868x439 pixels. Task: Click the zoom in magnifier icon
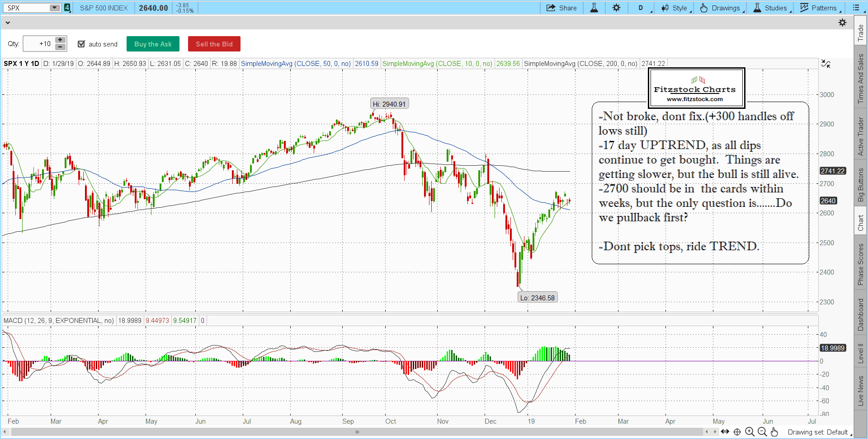[x=750, y=432]
